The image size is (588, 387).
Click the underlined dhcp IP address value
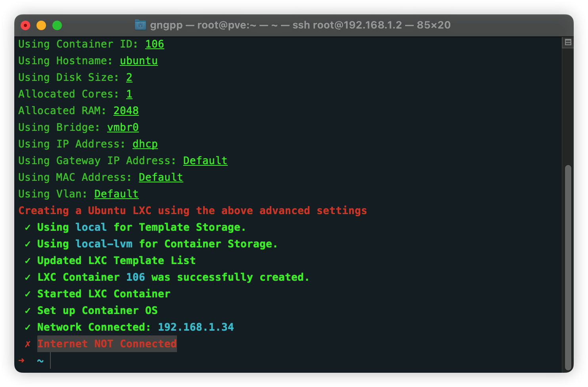coord(145,144)
